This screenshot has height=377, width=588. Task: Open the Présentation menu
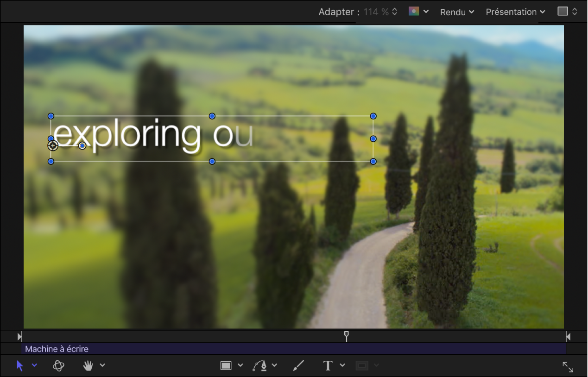pyautogui.click(x=515, y=12)
